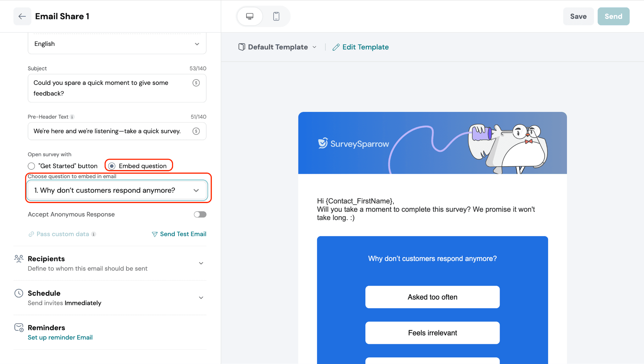Open Default Template dropdown

click(277, 47)
